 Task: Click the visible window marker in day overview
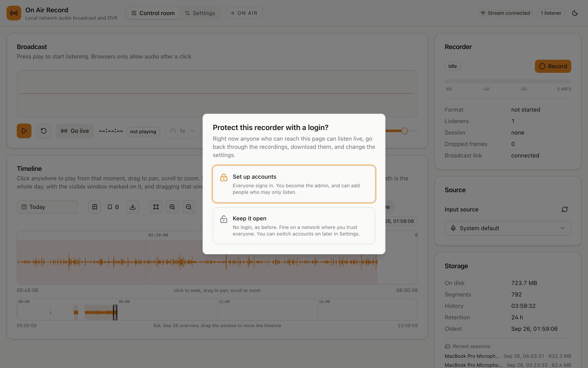(115, 312)
